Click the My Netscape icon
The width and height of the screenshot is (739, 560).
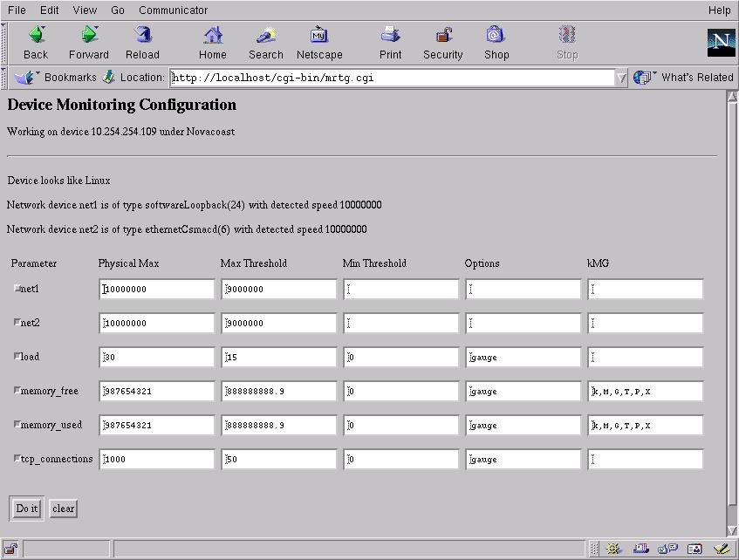319,36
